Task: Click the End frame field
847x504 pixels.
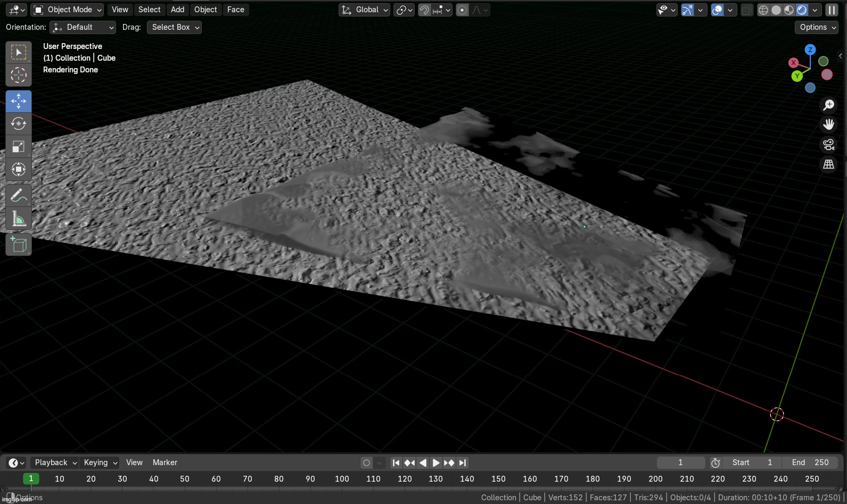Action: coord(810,462)
